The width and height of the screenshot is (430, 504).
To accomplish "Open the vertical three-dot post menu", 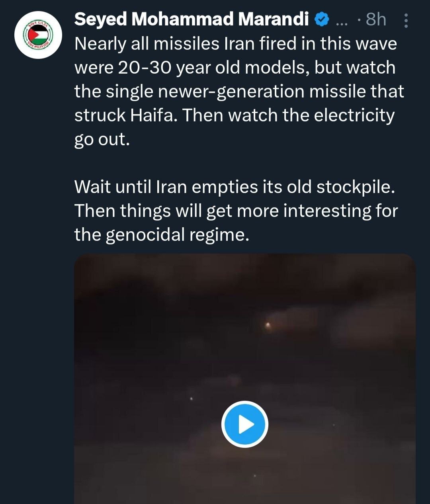I will click(406, 21).
